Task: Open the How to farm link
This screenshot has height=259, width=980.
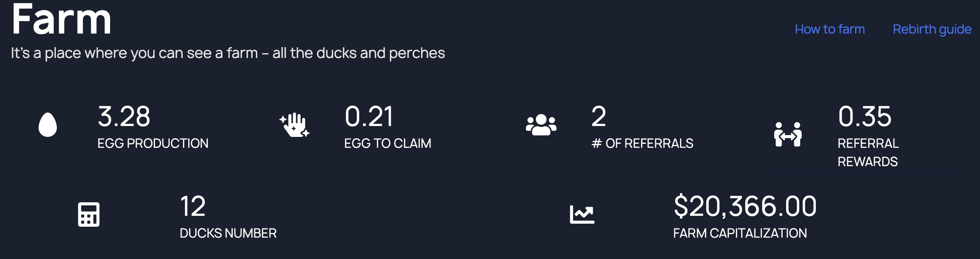Action: [x=829, y=29]
